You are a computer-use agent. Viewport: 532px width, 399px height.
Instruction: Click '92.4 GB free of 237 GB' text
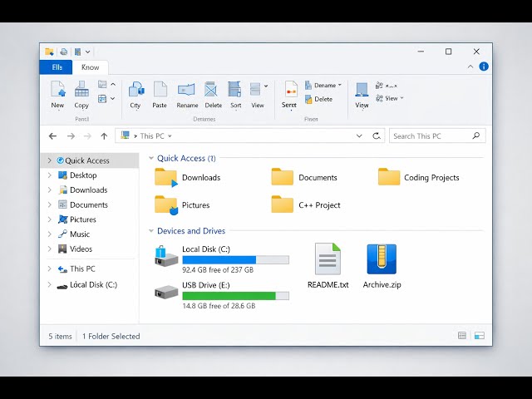tap(218, 270)
